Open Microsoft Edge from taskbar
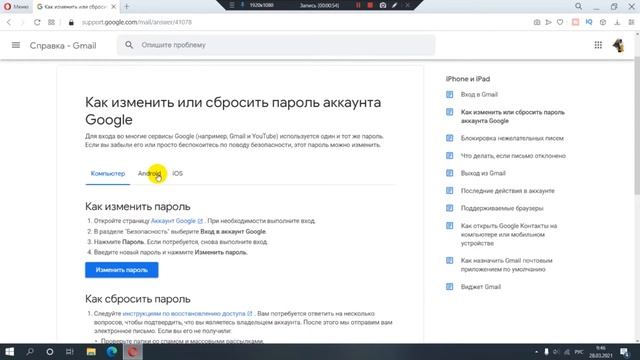This screenshot has height=360, width=640. pos(112,352)
